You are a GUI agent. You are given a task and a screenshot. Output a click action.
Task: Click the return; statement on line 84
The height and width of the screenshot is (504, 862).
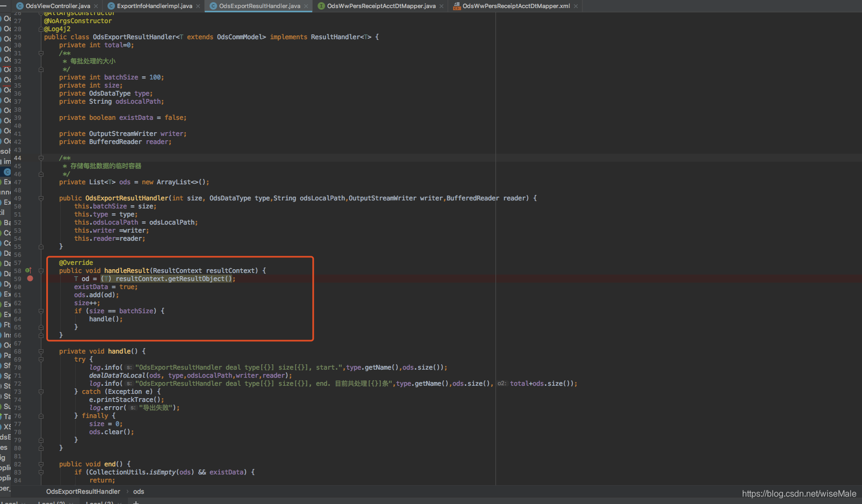(x=102, y=480)
